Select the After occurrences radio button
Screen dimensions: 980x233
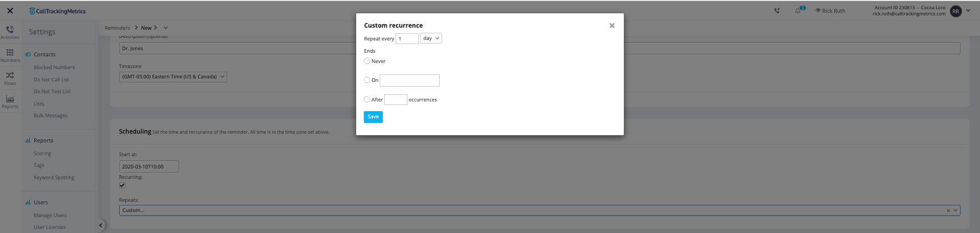pos(367,99)
